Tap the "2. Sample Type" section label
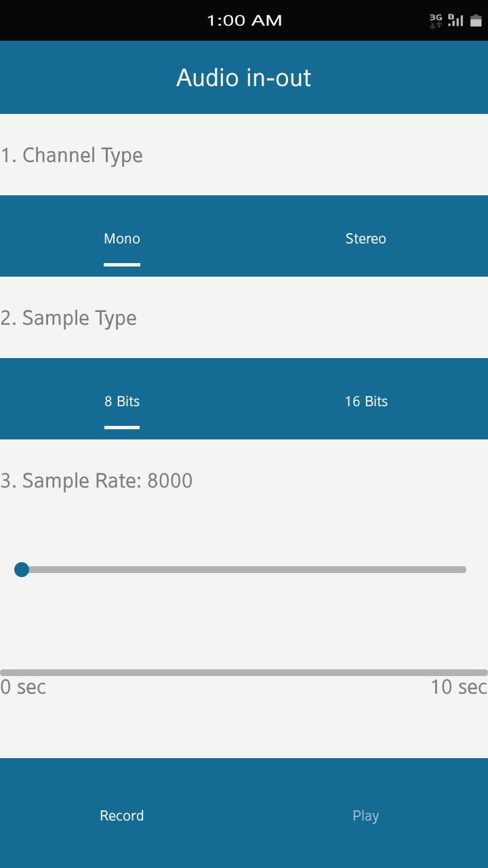Viewport: 488px width, 868px height. point(68,318)
